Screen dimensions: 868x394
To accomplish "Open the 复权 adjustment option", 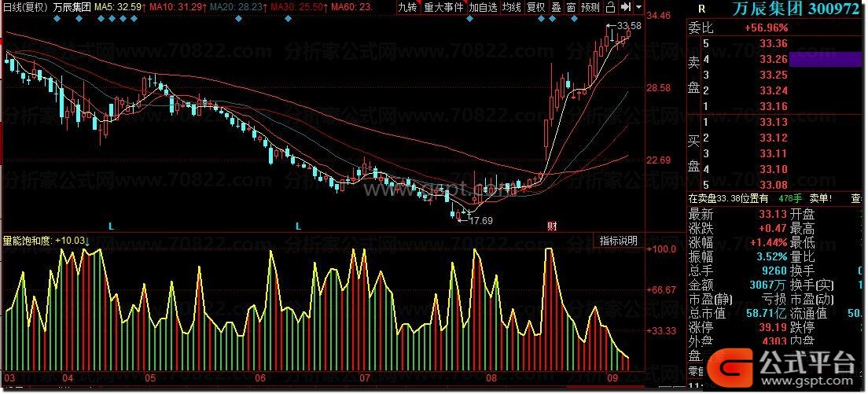I will (x=535, y=7).
